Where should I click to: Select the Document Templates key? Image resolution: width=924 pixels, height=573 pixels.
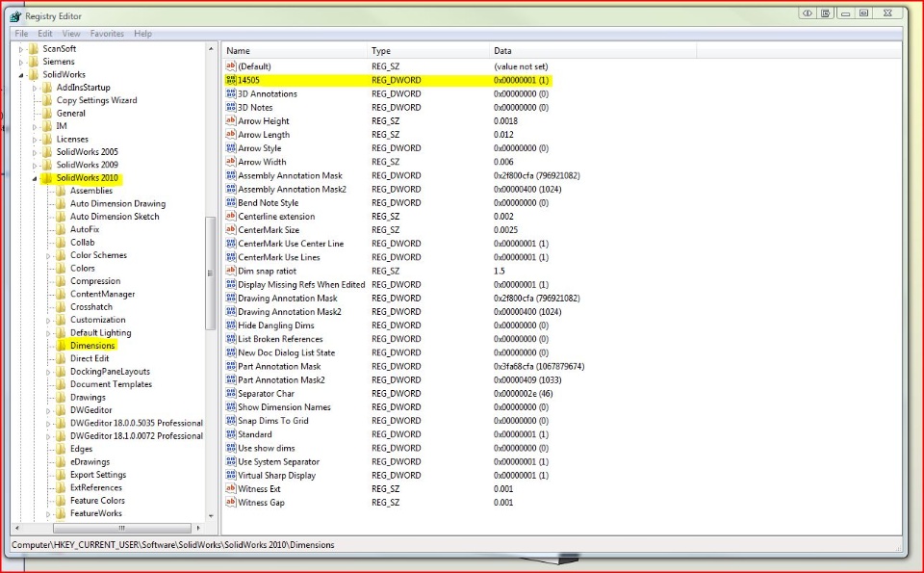(x=111, y=384)
